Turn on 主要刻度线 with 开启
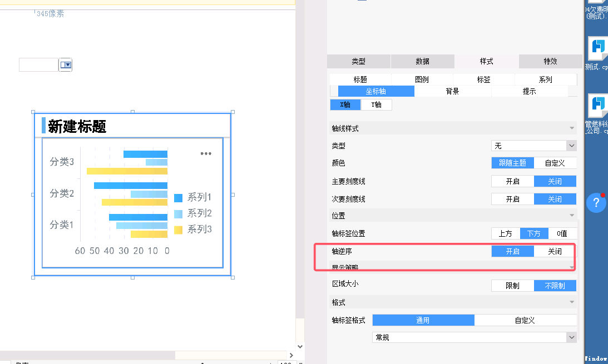 [x=513, y=181]
